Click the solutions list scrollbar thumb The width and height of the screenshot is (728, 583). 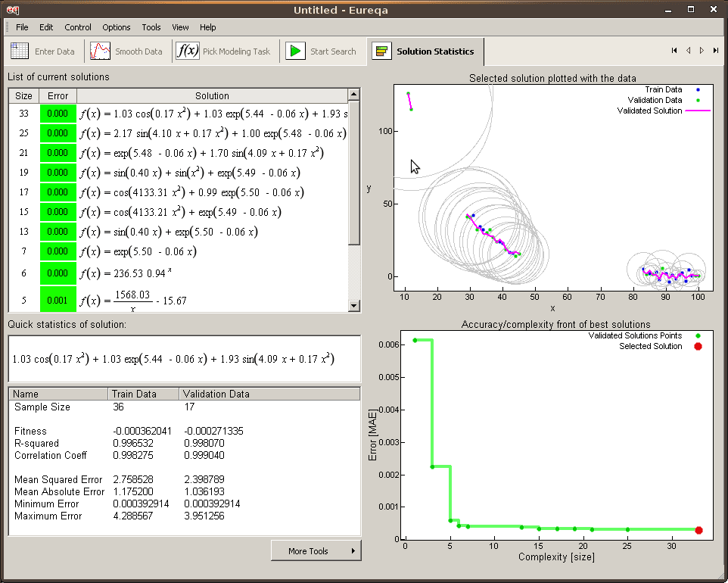point(354,173)
